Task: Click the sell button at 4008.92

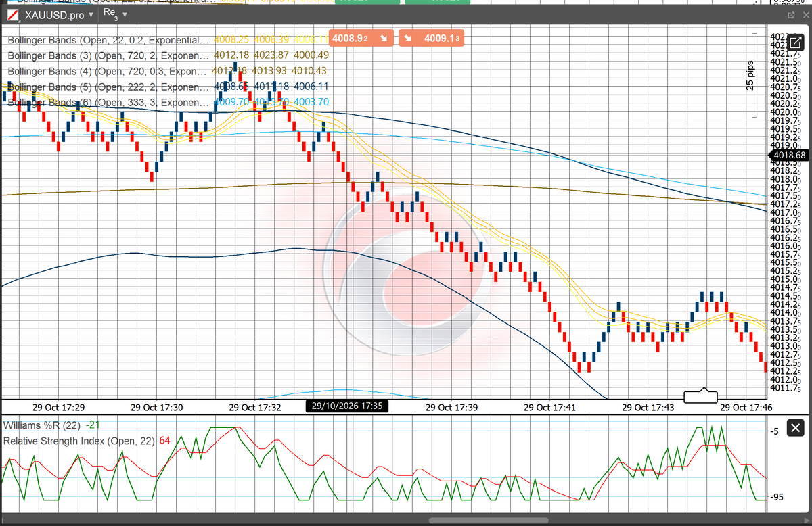Action: (x=361, y=39)
